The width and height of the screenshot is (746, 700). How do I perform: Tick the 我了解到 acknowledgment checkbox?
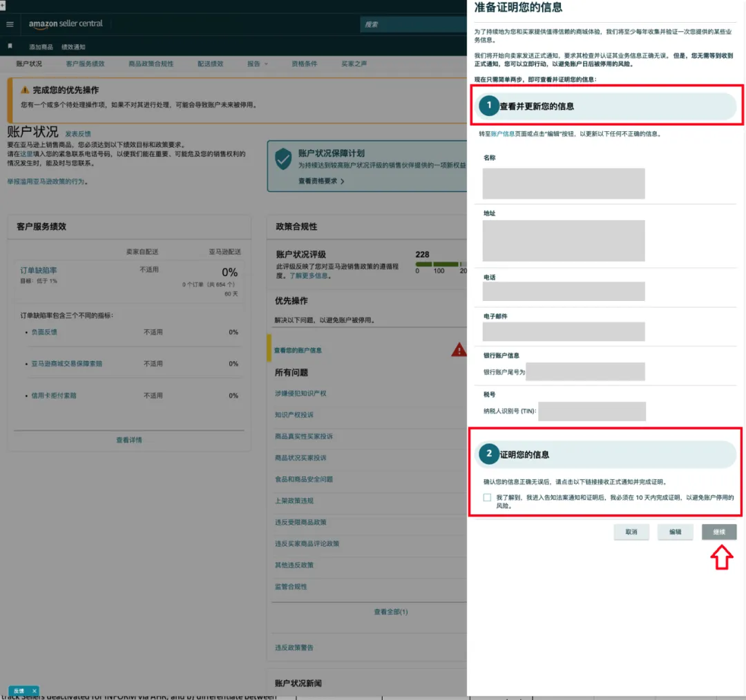click(x=487, y=497)
